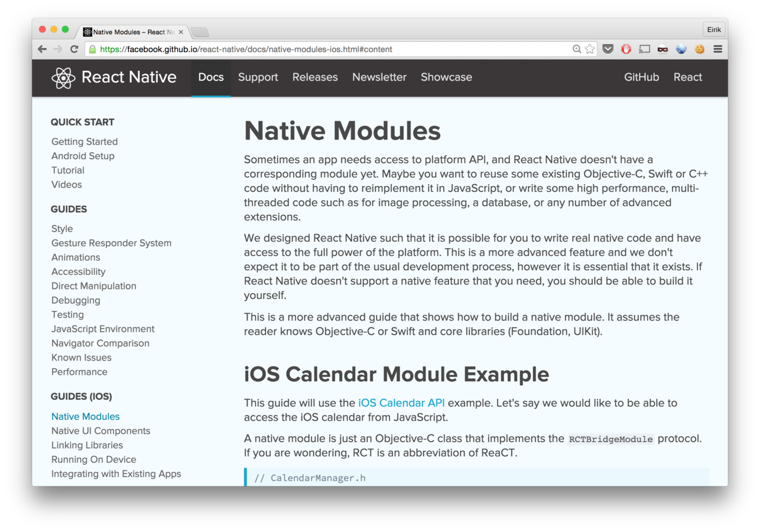The height and width of the screenshot is (532, 760).
Task: Follow the iOS Calendar API hyperlink
Action: pos(401,403)
